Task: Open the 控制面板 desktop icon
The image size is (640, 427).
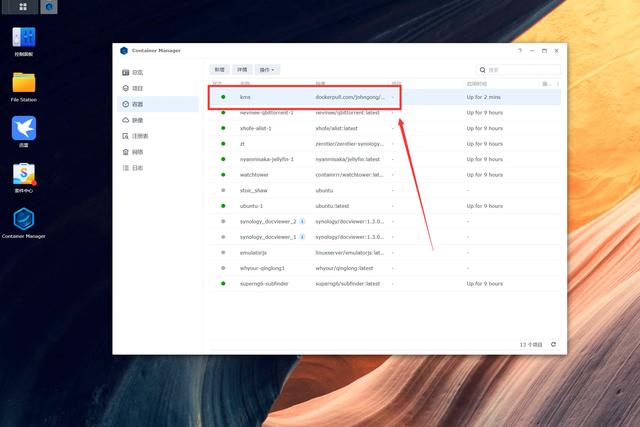Action: 24,42
